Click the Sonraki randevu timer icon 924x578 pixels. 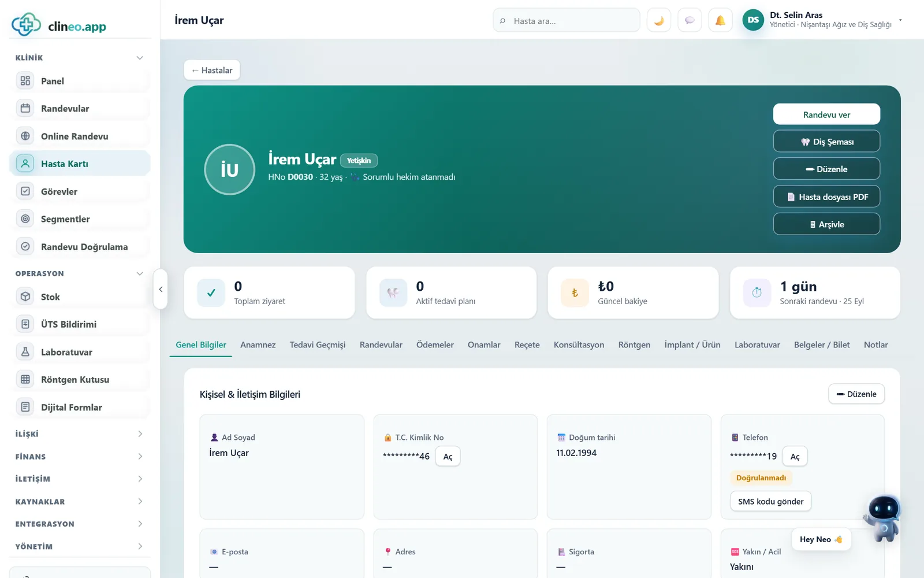(x=757, y=292)
